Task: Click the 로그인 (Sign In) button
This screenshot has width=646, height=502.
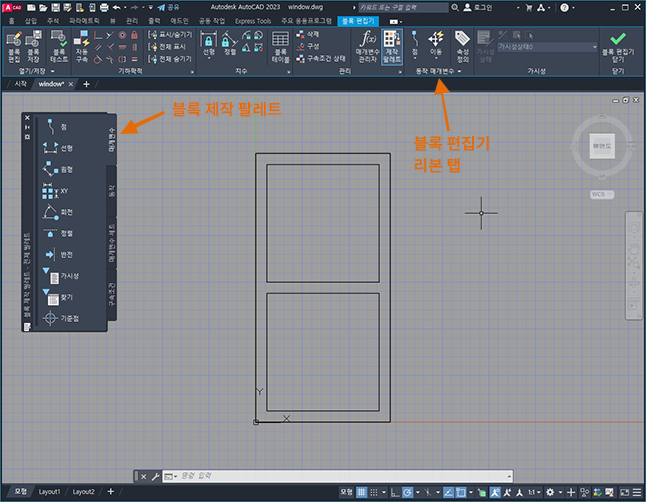Action: 478,7
